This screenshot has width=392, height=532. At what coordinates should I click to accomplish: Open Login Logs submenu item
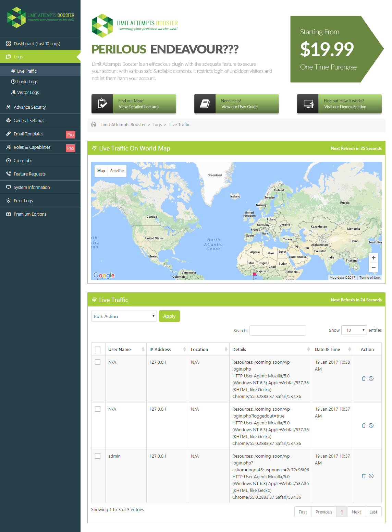pyautogui.click(x=27, y=82)
